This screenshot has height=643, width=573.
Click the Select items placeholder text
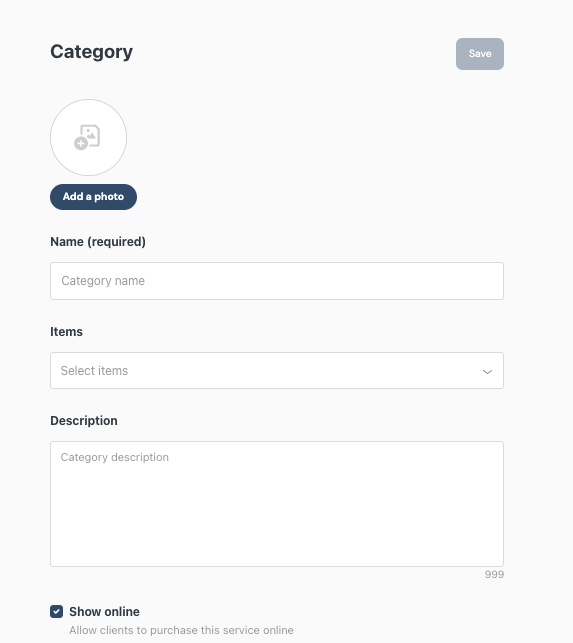click(94, 371)
